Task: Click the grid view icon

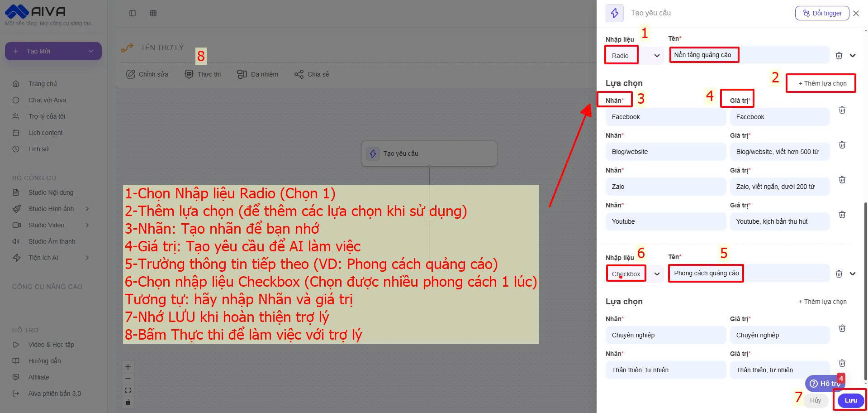Action: click(x=153, y=13)
